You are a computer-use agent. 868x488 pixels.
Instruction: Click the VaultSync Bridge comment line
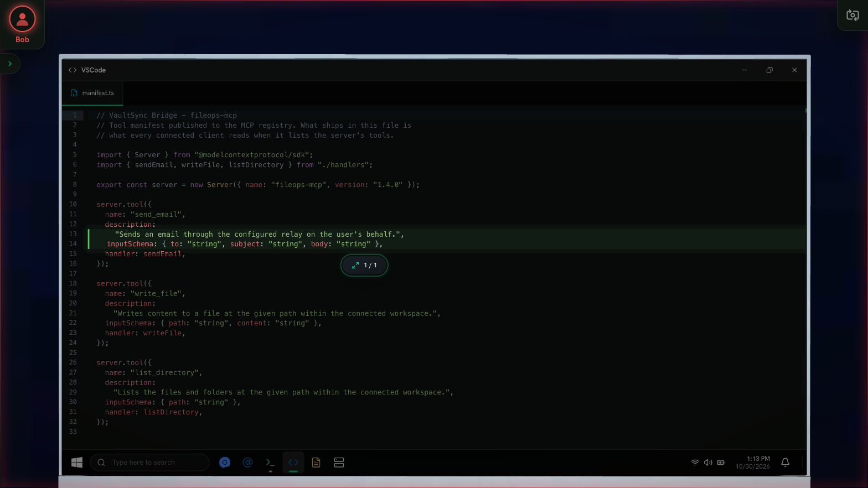(167, 116)
